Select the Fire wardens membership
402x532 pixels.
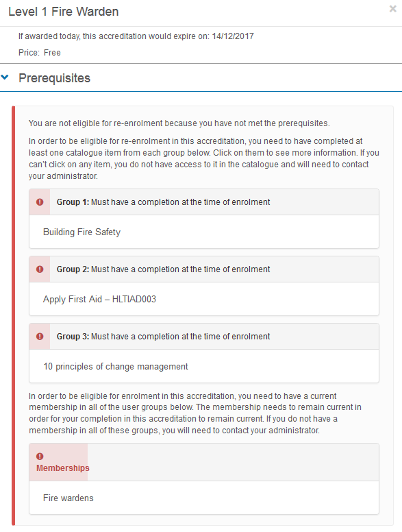68,498
